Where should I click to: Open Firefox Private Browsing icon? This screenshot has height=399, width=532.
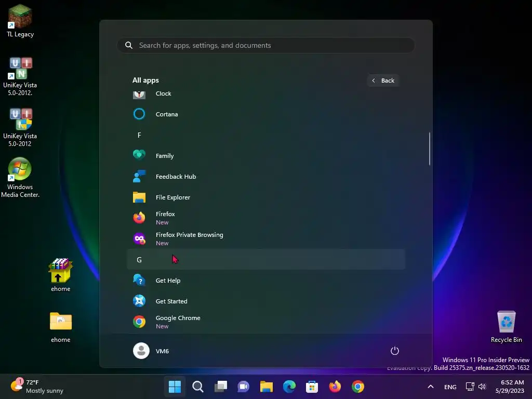point(139,239)
